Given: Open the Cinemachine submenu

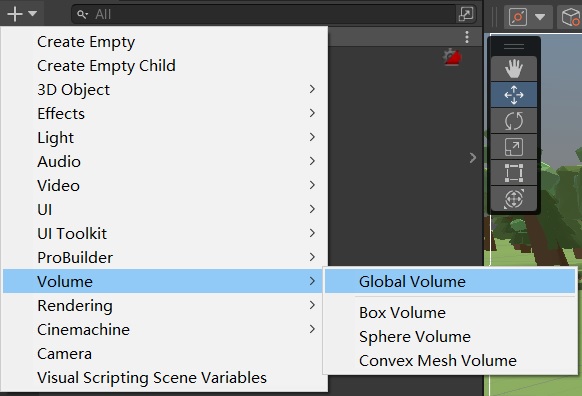Looking at the screenshot, I should point(163,329).
